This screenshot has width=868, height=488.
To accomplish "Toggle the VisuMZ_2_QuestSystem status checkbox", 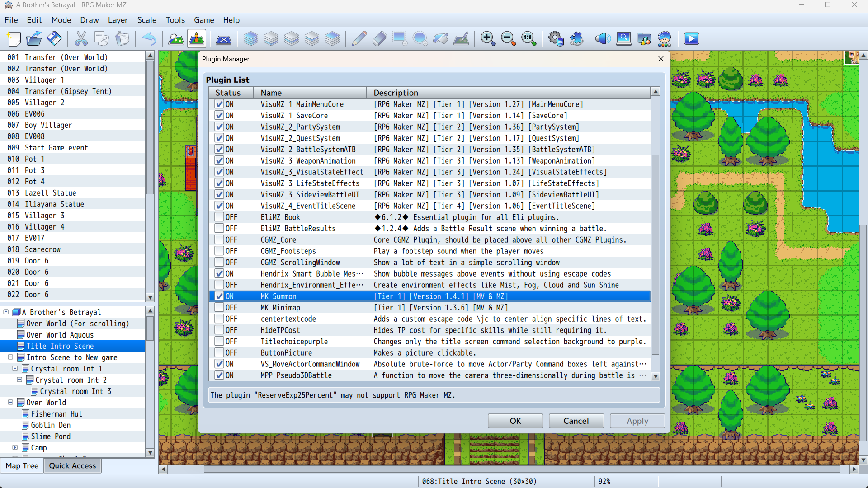I will point(219,138).
